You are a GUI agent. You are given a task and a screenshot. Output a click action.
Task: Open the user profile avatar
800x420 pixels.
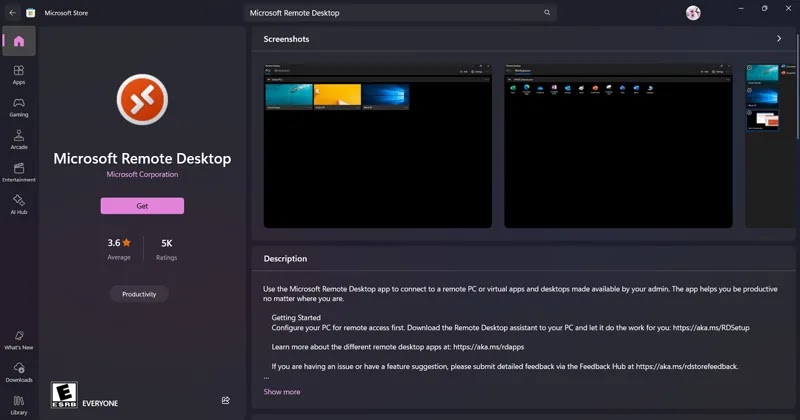(x=693, y=13)
